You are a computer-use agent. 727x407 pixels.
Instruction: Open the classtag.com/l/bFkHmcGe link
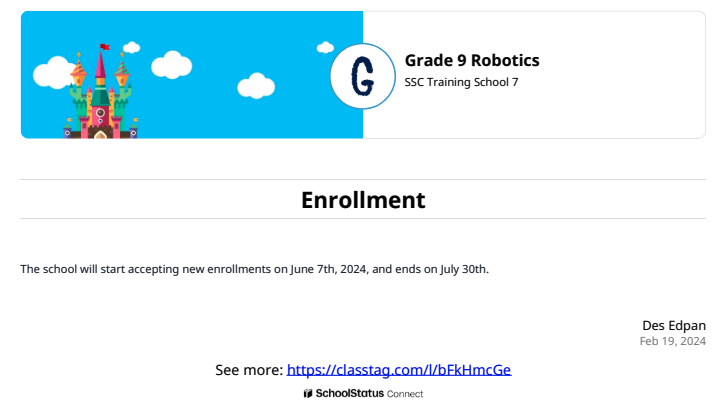pyautogui.click(x=399, y=370)
